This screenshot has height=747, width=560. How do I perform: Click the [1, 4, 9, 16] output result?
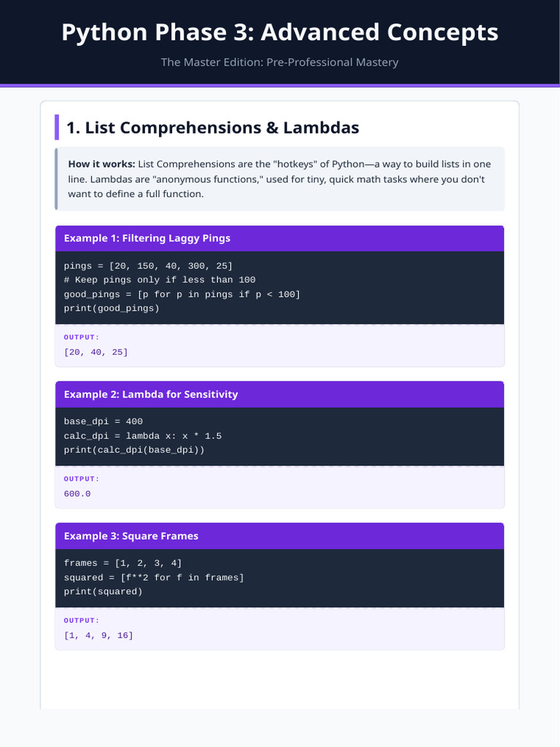tap(98, 635)
